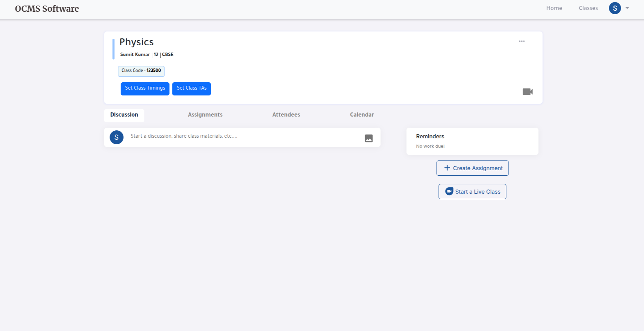Click the video camera icon on Physics card
The height and width of the screenshot is (331, 644).
(x=527, y=92)
